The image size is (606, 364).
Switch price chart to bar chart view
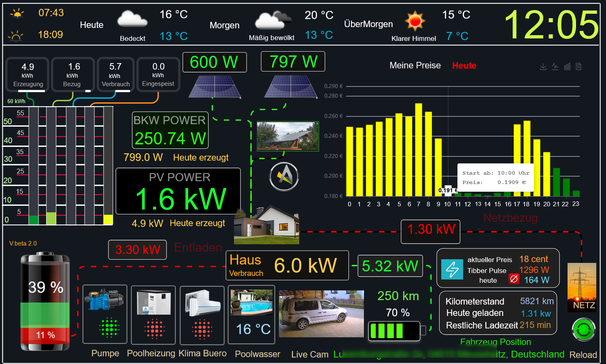(567, 67)
